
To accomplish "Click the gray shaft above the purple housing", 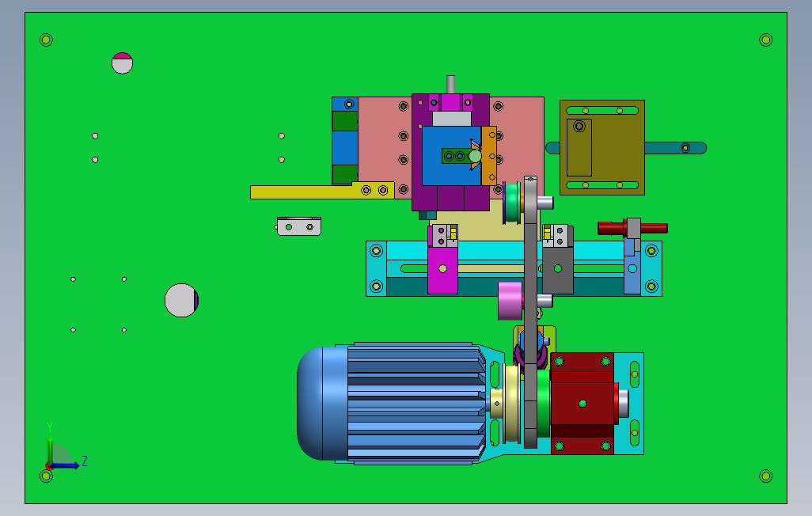I will click(x=450, y=85).
